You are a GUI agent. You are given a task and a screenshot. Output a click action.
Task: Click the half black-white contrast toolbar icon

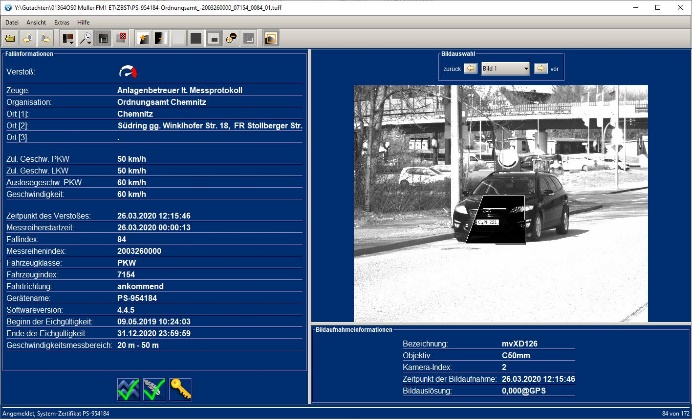(x=160, y=38)
